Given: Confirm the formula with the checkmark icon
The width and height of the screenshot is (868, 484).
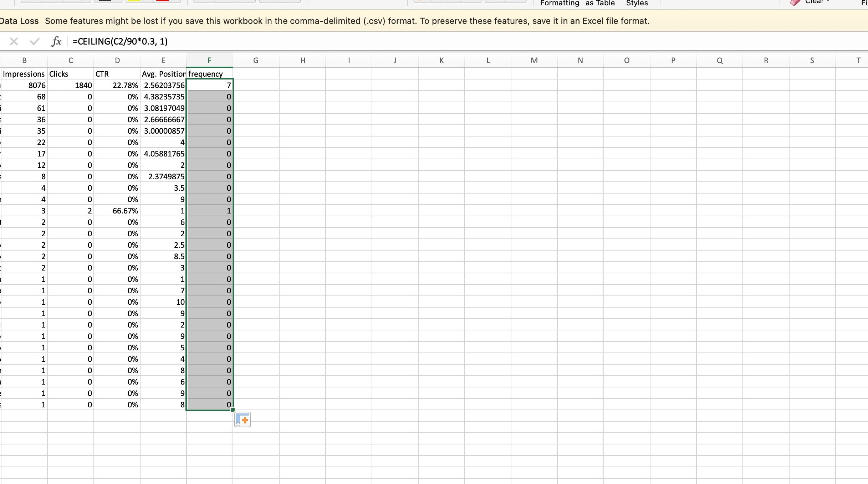Looking at the screenshot, I should click(x=35, y=42).
